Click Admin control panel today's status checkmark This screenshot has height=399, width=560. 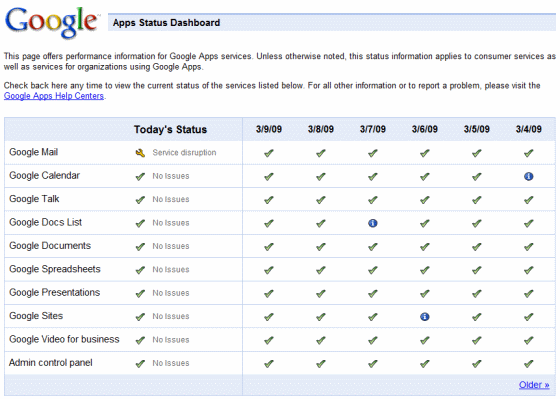(x=140, y=364)
